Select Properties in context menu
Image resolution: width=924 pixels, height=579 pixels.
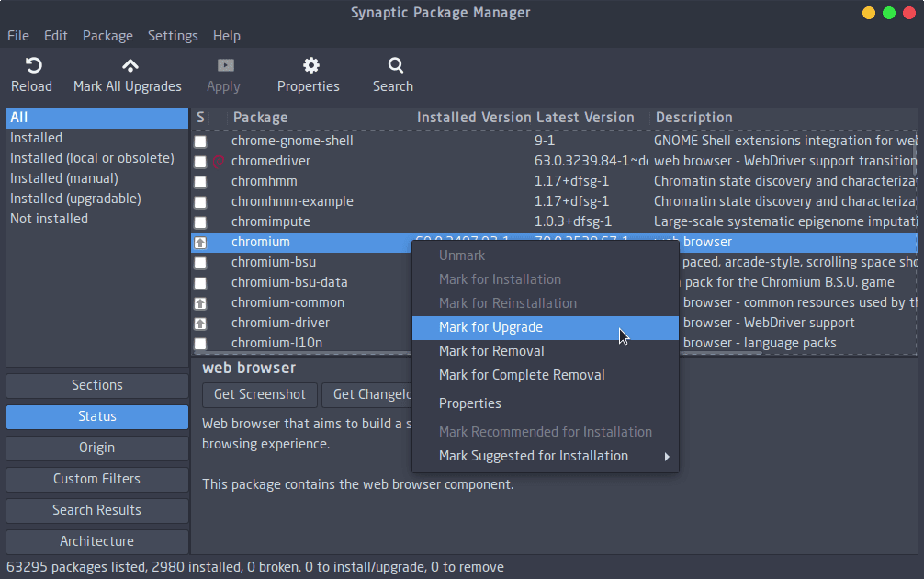545,403
